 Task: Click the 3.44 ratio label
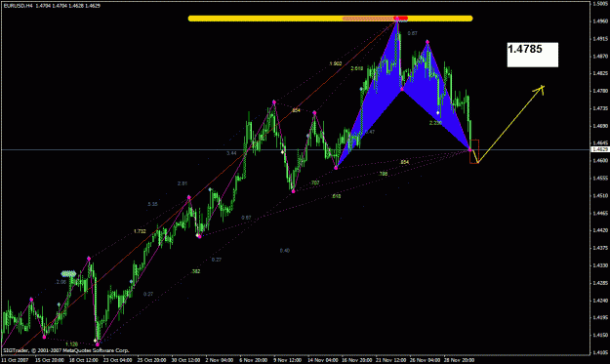231,153
